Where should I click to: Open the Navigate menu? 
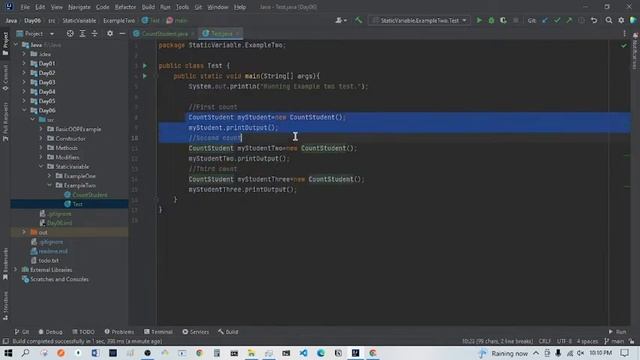pos(79,7)
